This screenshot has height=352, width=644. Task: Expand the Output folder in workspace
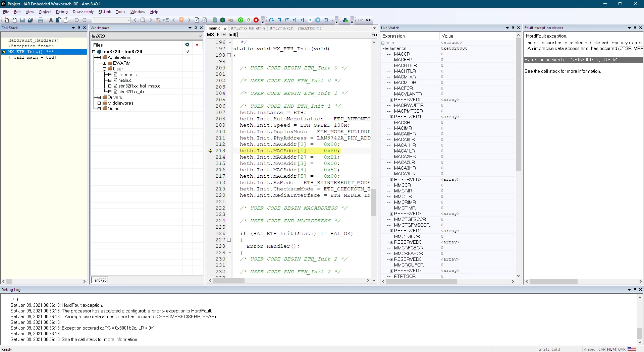(x=99, y=109)
